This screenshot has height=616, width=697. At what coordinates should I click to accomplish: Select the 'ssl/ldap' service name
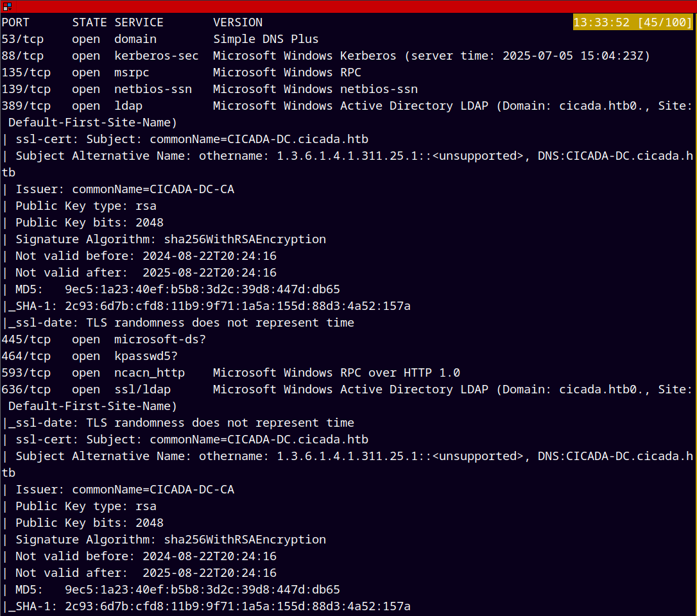click(142, 389)
